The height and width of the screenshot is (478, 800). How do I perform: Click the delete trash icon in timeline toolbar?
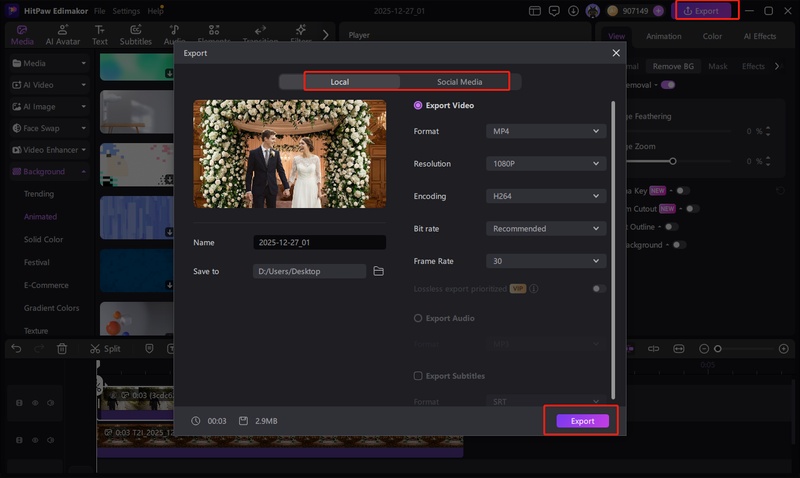pos(62,348)
